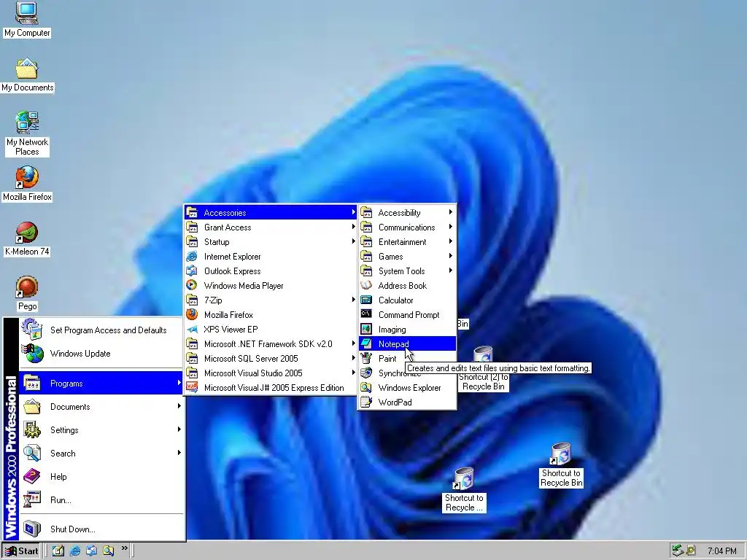The height and width of the screenshot is (560, 747).
Task: Select the Pego desktop shortcut
Action: tap(27, 293)
